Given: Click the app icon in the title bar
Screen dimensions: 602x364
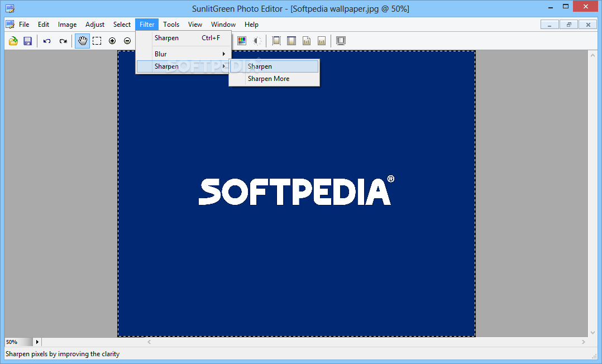Looking at the screenshot, I should click(10, 8).
